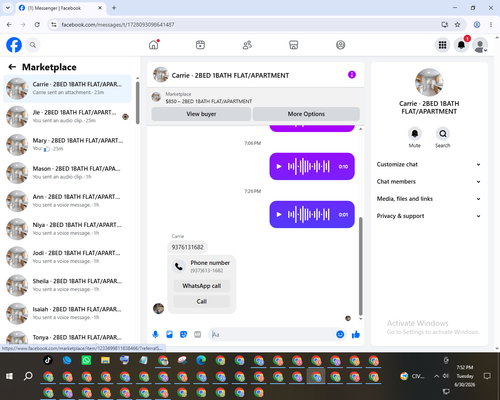Record a voice clip with microphone icon

click(x=155, y=334)
